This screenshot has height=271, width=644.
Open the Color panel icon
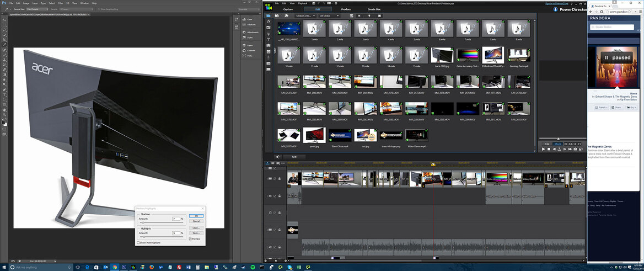pyautogui.click(x=243, y=19)
